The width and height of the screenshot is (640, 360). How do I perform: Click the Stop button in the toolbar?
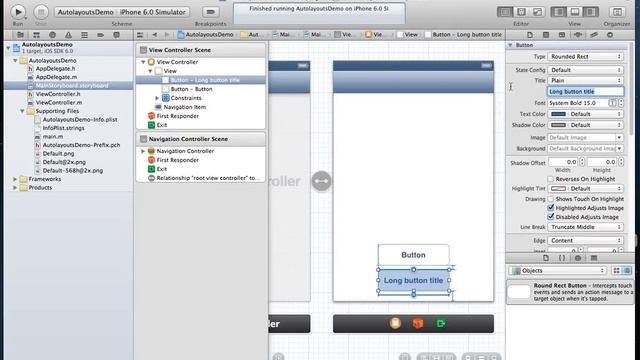pos(41,12)
